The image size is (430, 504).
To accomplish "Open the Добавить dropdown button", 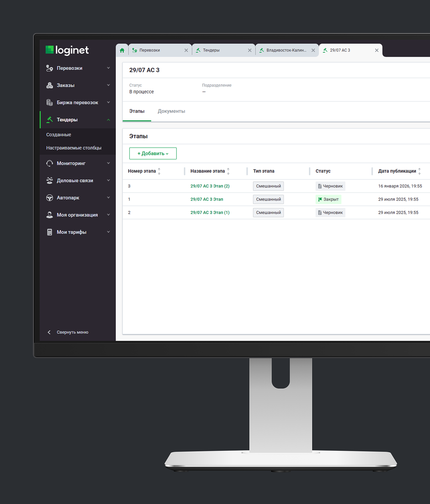I will [153, 153].
